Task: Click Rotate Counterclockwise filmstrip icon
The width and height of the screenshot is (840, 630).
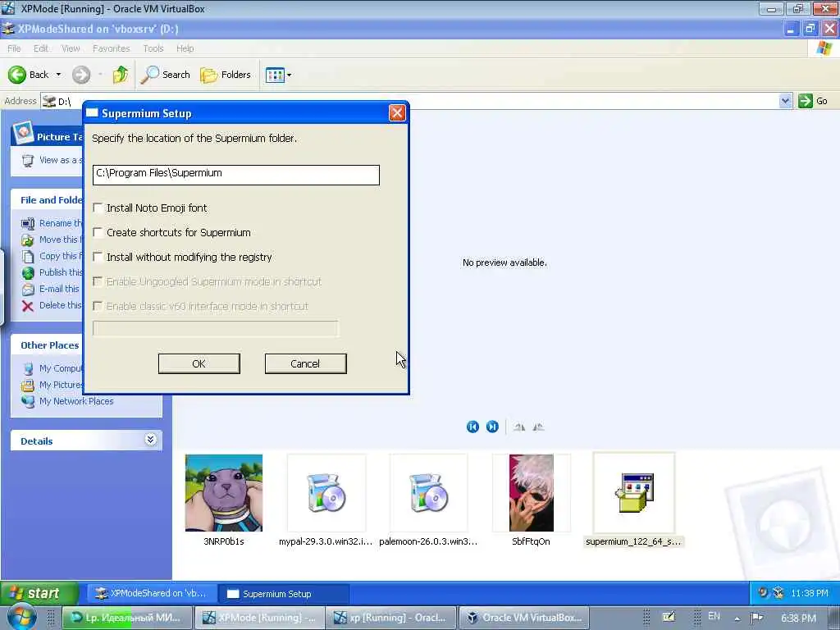Action: (538, 427)
